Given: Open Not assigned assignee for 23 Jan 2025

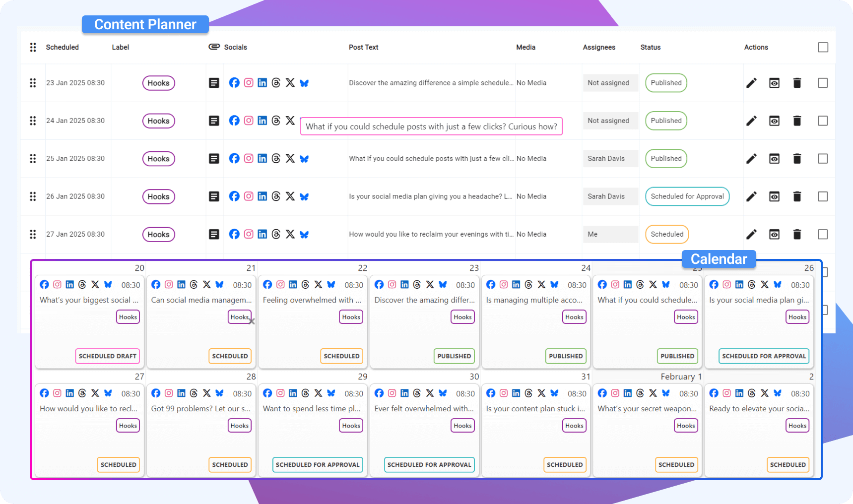Looking at the screenshot, I should [x=610, y=83].
